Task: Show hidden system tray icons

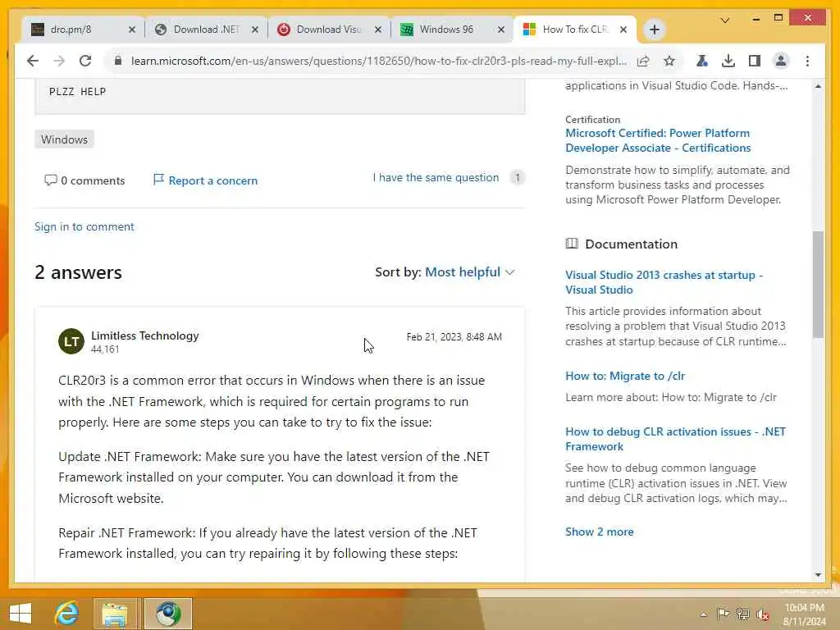Action: [x=703, y=614]
